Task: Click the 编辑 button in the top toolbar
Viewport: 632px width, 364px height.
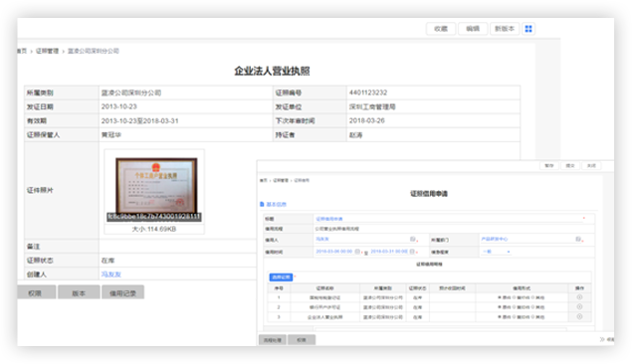Action: pos(473,29)
